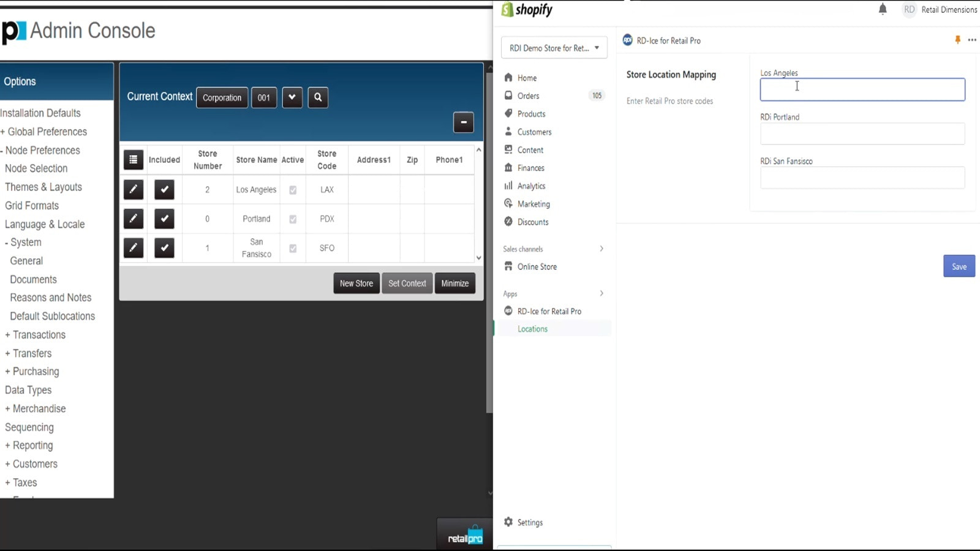Focus the RDi Portland store code field
The width and height of the screenshot is (980, 551).
862,133
